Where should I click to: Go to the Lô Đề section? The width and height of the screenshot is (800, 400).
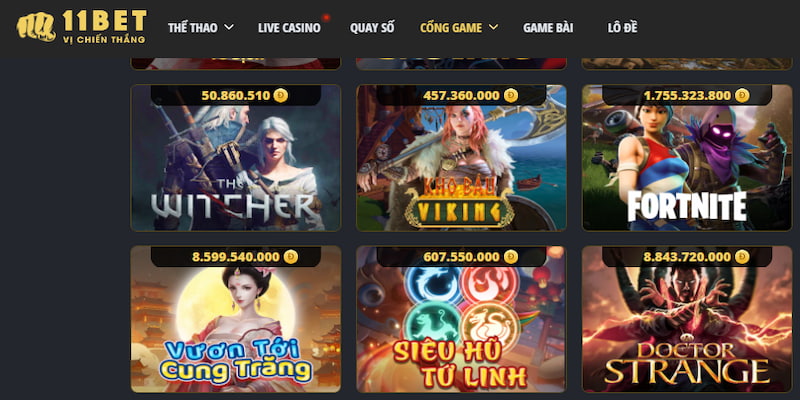622,28
